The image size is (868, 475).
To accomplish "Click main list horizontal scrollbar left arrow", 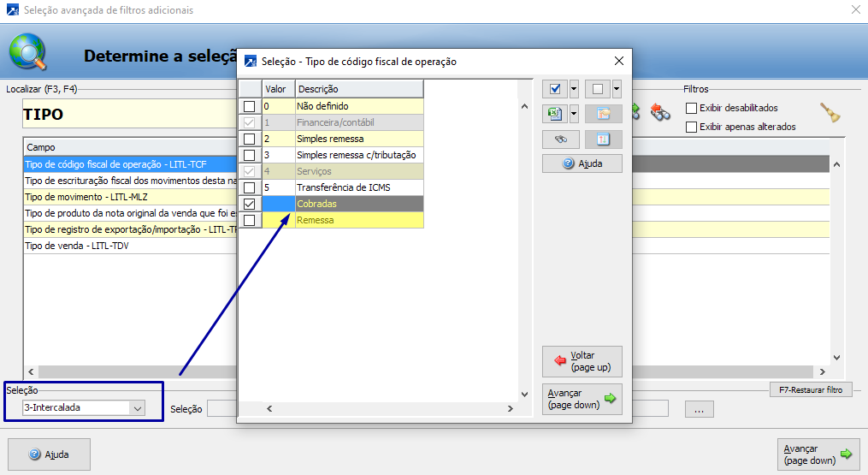I will click(x=31, y=371).
